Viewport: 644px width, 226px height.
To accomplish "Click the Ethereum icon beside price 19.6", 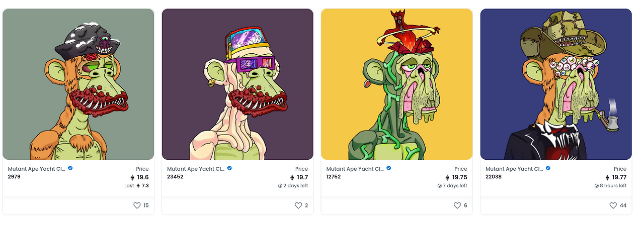I will pyautogui.click(x=132, y=177).
